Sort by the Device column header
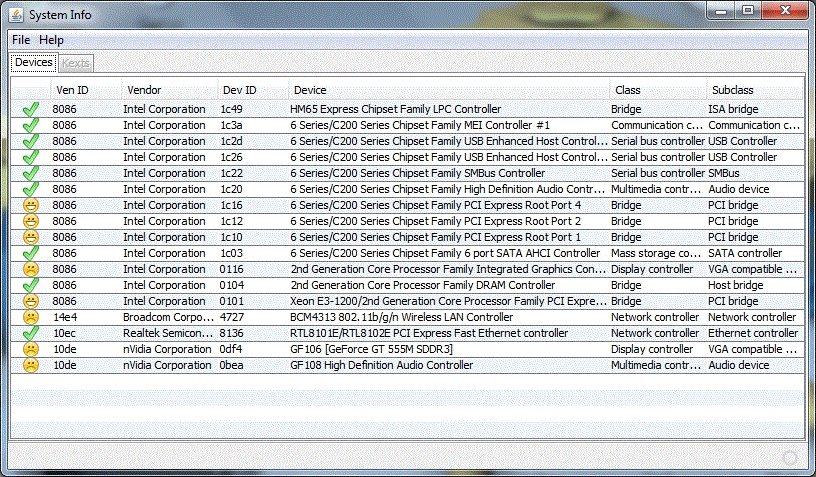Viewport: 816px width, 477px height. 449,90
